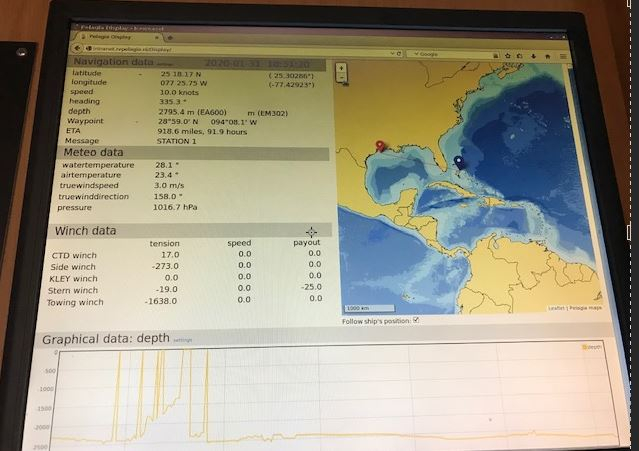The image size is (639, 451).
Task: Click the map zoom out minus button
Action: pyautogui.click(x=343, y=79)
